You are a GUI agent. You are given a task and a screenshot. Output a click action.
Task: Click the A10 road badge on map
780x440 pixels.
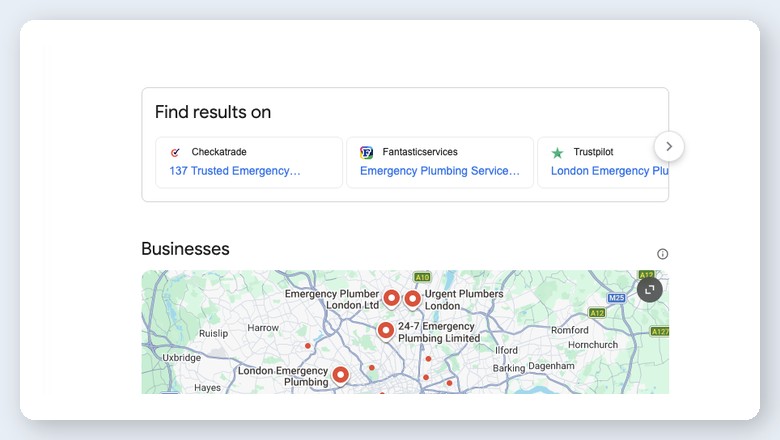(x=422, y=277)
